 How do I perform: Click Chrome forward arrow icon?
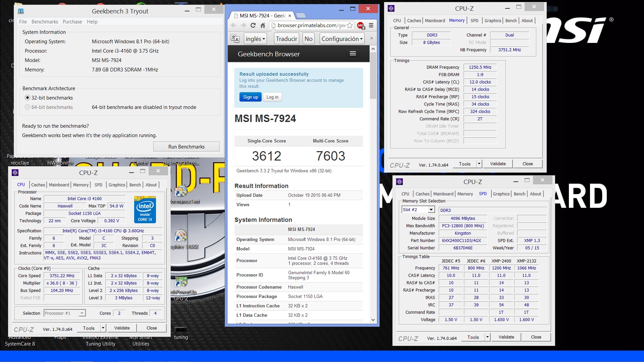(243, 25)
